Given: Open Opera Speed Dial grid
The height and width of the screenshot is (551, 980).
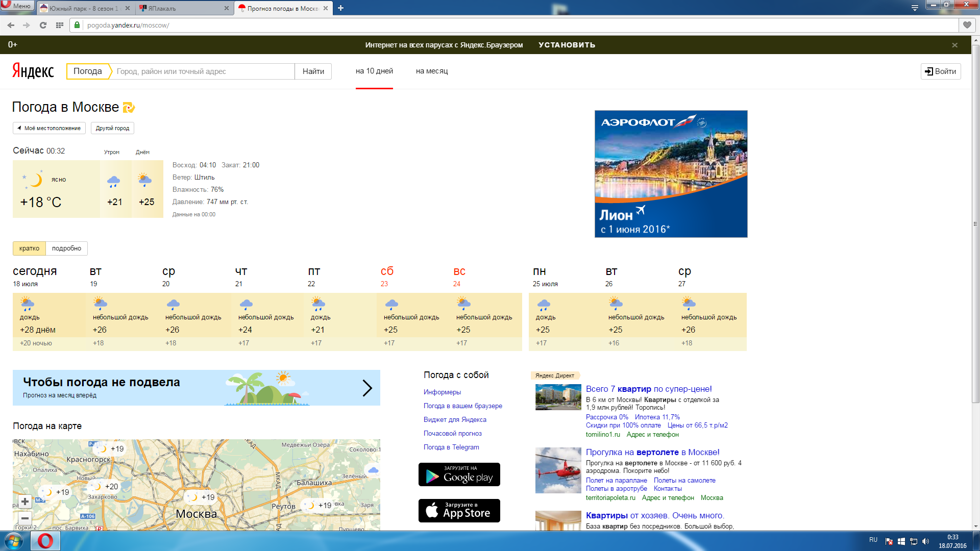Looking at the screenshot, I should click(x=59, y=25).
